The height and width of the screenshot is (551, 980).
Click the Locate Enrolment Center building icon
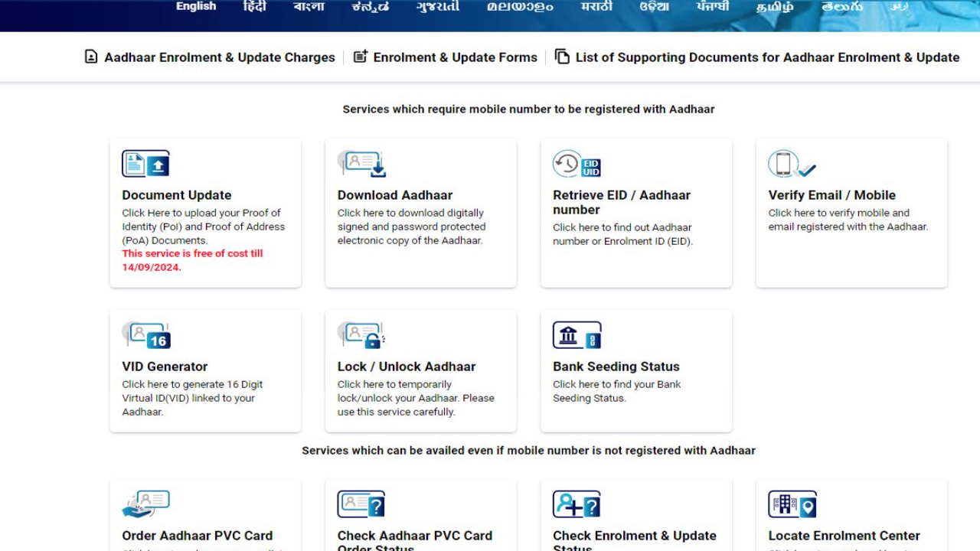coord(792,504)
